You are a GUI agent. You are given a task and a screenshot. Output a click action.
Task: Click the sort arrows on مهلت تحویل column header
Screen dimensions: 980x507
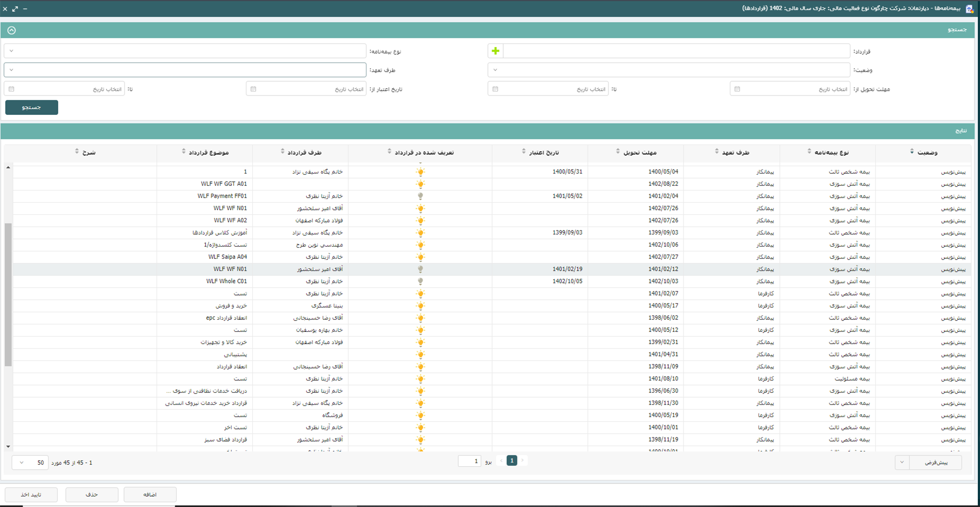tap(618, 152)
